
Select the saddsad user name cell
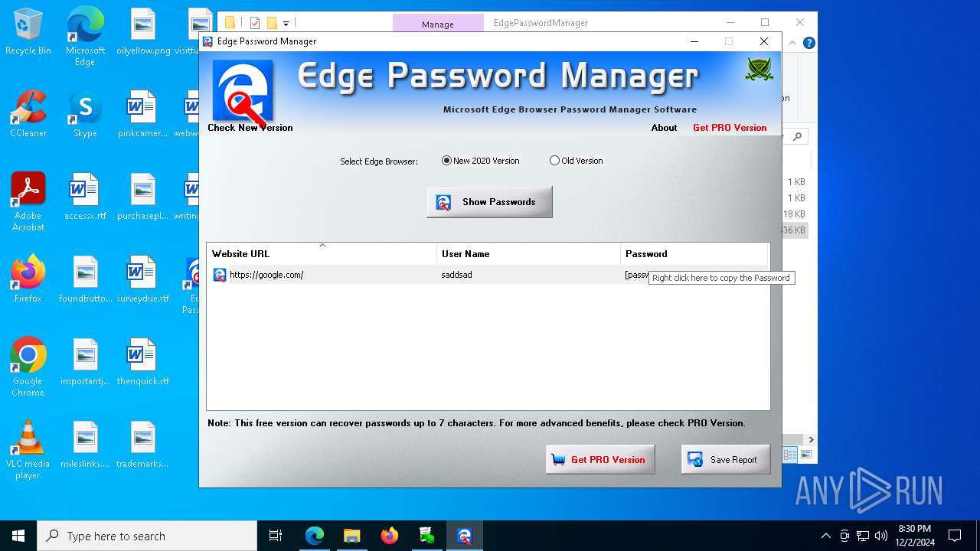456,275
